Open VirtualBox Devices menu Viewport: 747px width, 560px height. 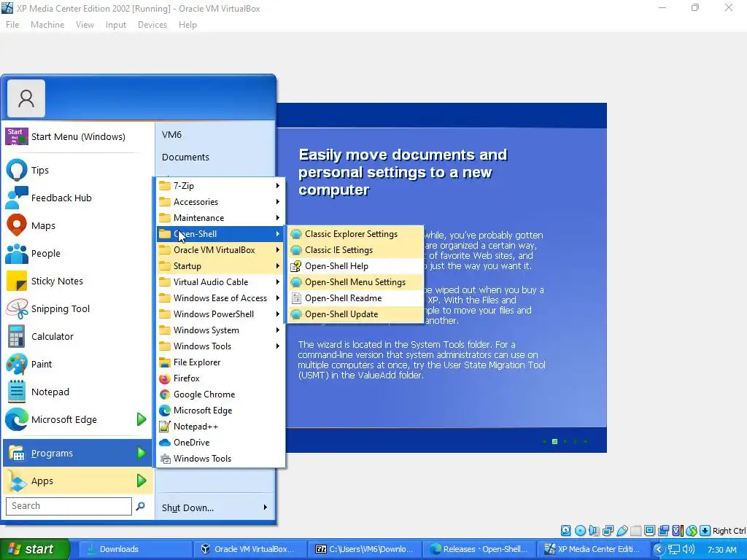(152, 25)
